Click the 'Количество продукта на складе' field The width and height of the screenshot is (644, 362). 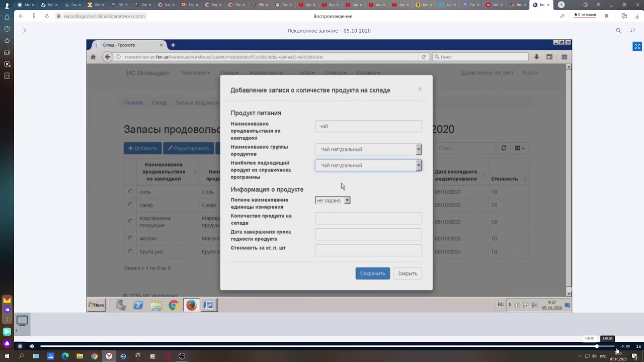coord(368,218)
